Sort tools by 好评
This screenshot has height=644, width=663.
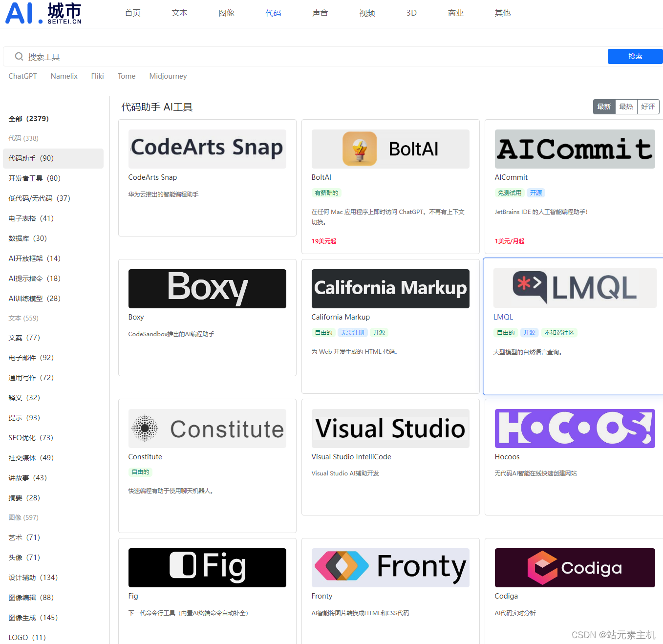tap(648, 107)
